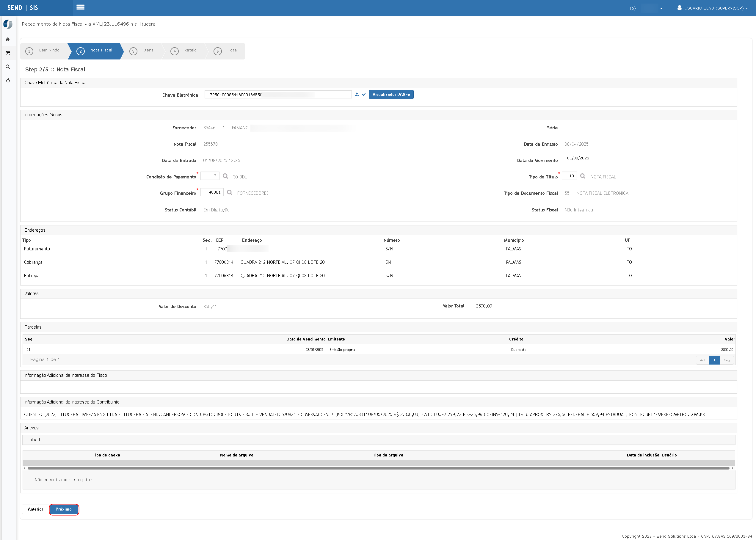This screenshot has width=756, height=540.
Task: Search Tipo de Título with magnifier icon
Action: 583,176
